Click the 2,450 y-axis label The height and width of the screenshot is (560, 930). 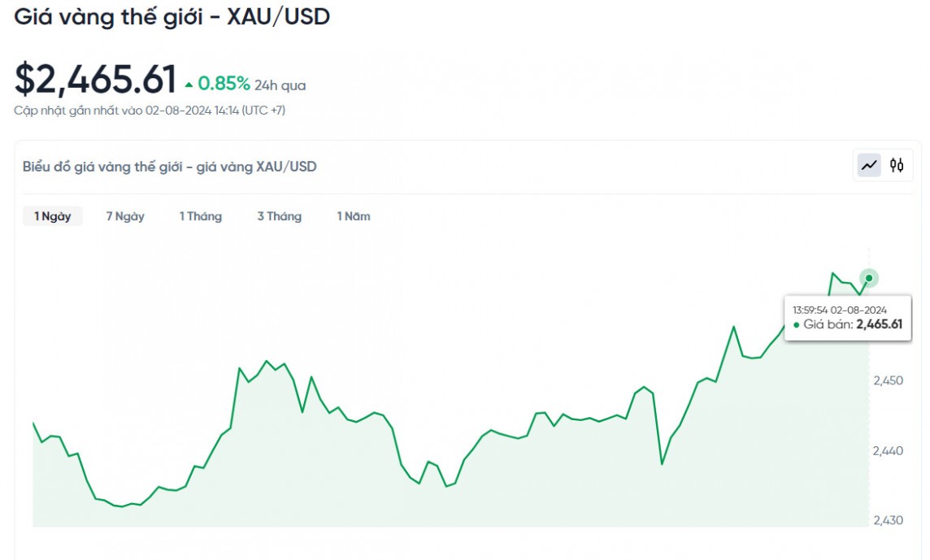coord(888,380)
